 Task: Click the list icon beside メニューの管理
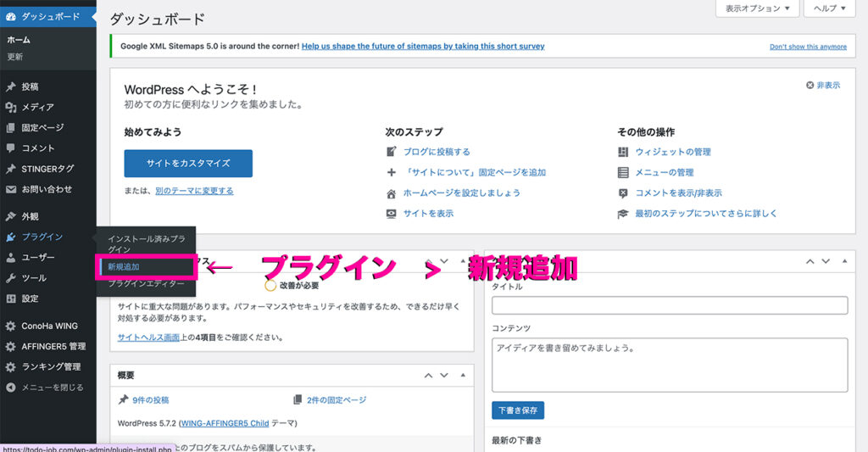623,172
